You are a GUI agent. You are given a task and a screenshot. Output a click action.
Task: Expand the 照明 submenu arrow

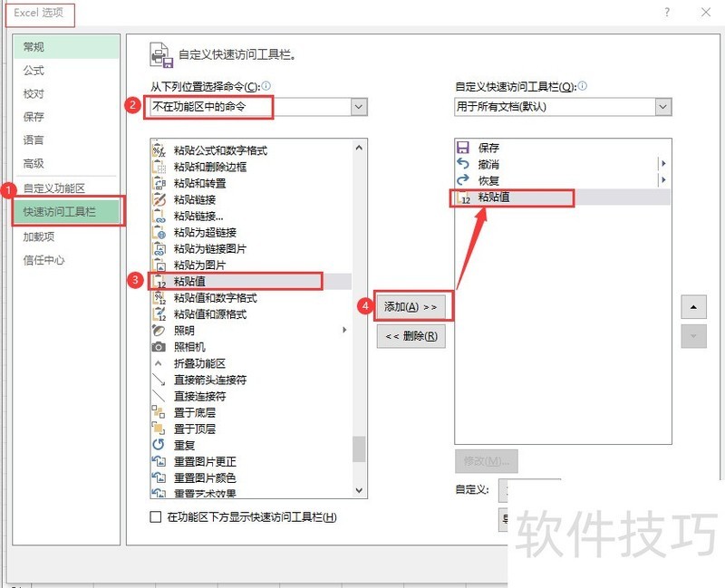(x=344, y=330)
